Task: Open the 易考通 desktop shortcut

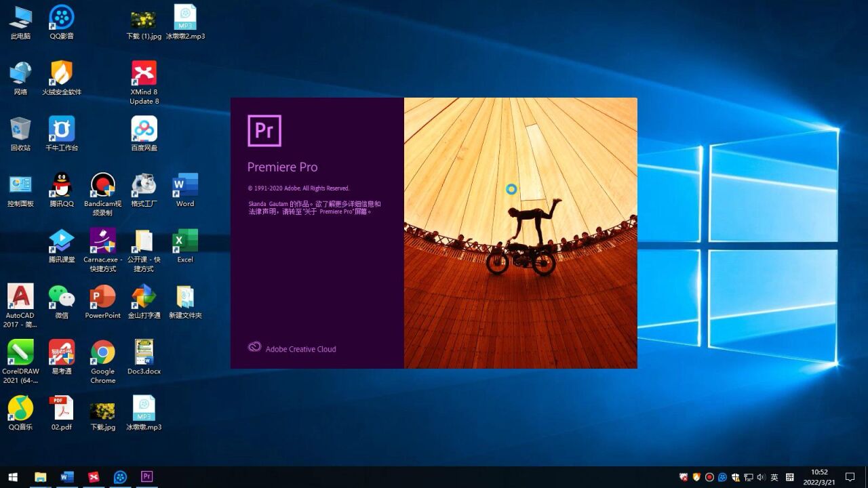Action: [62, 357]
